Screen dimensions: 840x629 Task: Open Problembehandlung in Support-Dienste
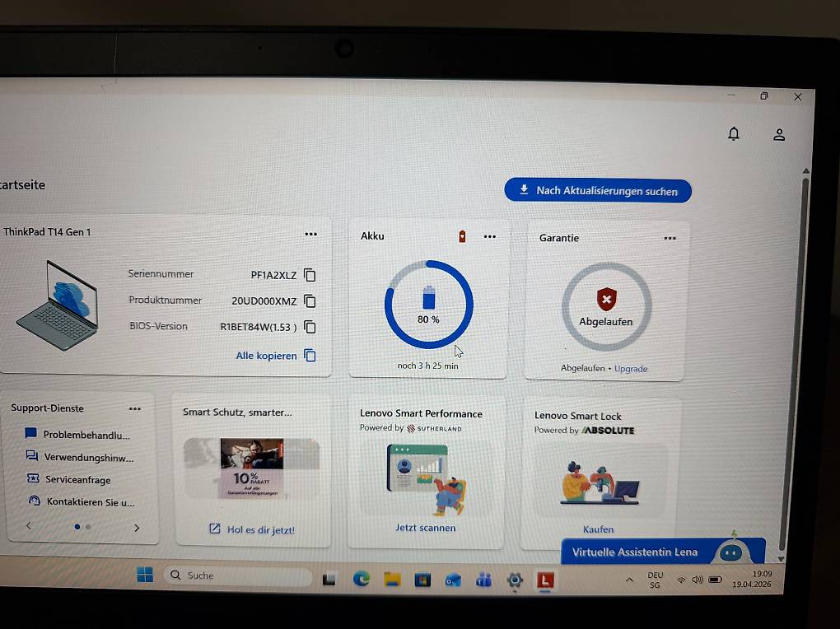[86, 435]
